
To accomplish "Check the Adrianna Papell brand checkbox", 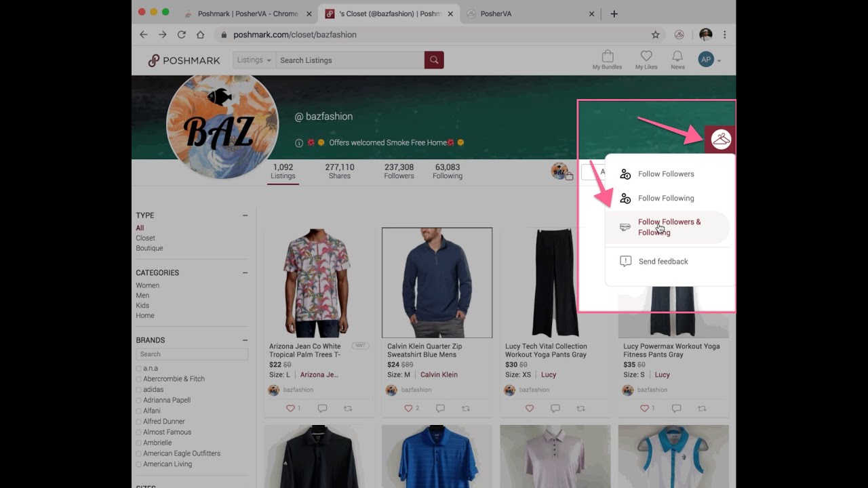I will point(139,401).
